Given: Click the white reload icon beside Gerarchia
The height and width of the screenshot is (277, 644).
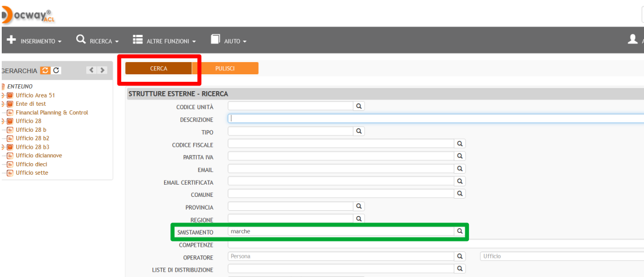Looking at the screenshot, I should 55,71.
